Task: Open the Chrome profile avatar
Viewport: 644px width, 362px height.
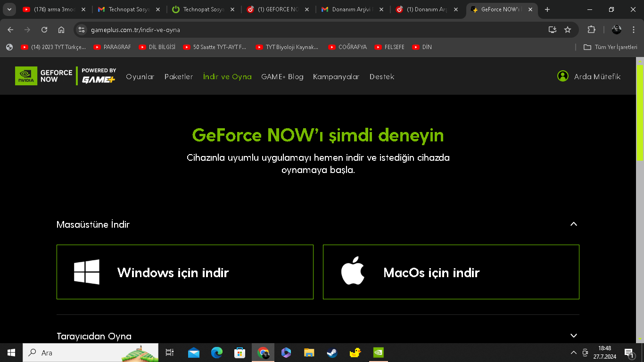Action: [x=617, y=30]
